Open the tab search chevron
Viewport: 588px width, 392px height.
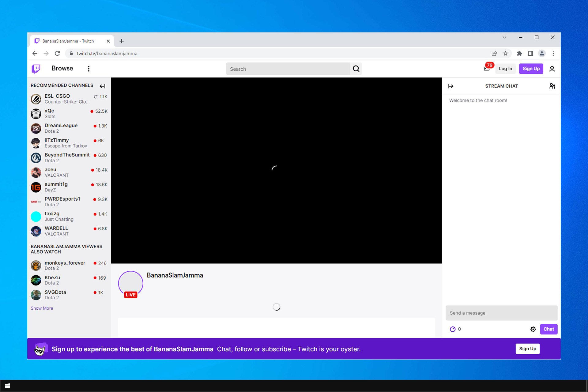click(504, 37)
